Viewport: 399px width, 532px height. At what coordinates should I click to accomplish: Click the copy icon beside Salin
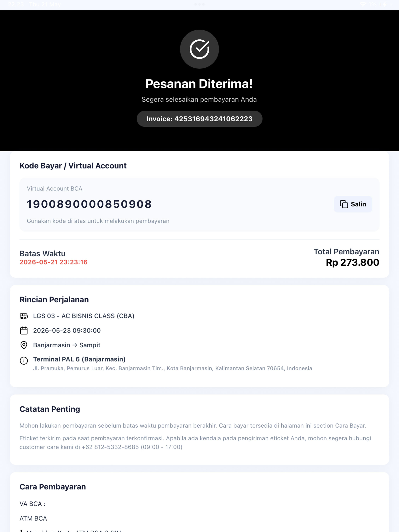[344, 204]
